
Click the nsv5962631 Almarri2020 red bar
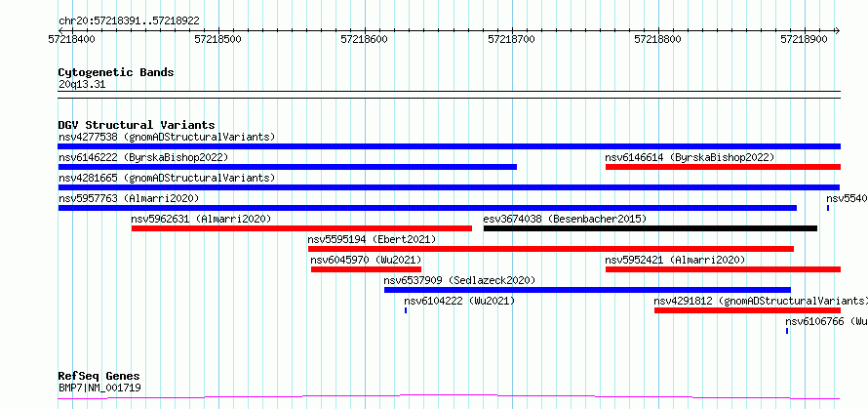[x=301, y=228]
